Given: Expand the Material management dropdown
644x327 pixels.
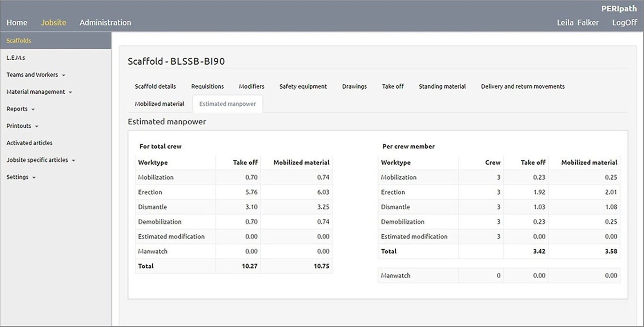Looking at the screenshot, I should coord(39,92).
